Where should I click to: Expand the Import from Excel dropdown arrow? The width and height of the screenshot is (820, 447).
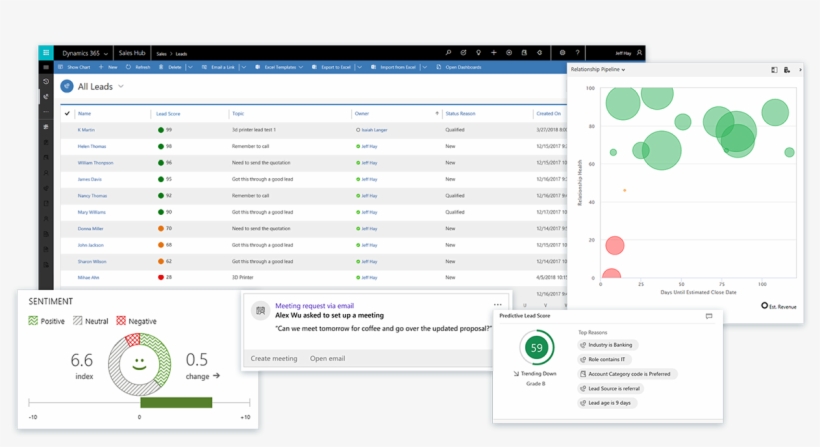pos(425,67)
